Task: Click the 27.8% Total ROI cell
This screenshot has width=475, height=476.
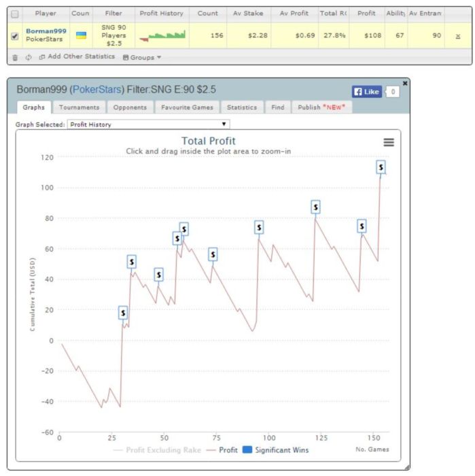Action: (x=334, y=35)
